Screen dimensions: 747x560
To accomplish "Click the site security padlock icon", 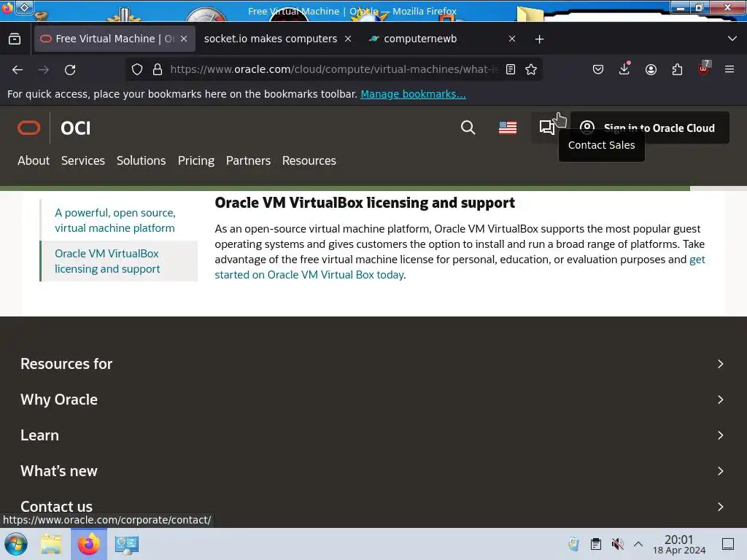I will [x=158, y=69].
